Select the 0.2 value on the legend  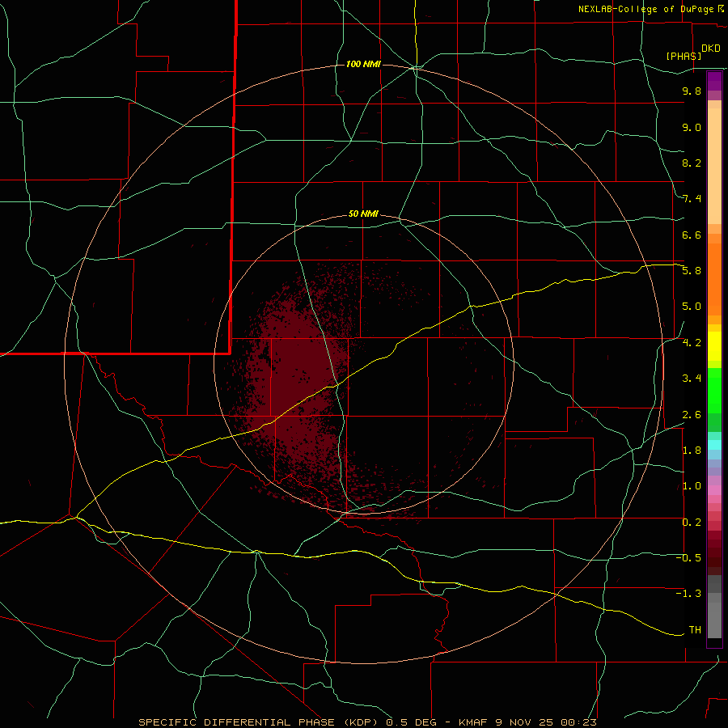point(692,523)
